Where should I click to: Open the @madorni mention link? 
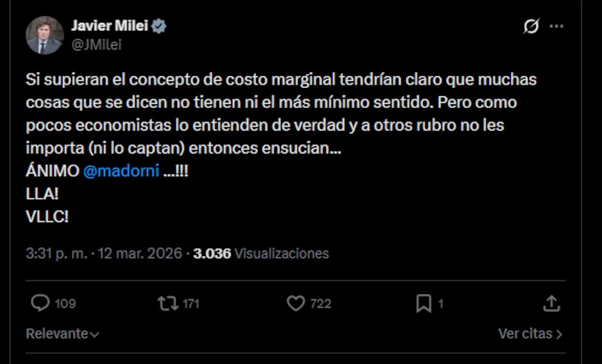pyautogui.click(x=121, y=171)
